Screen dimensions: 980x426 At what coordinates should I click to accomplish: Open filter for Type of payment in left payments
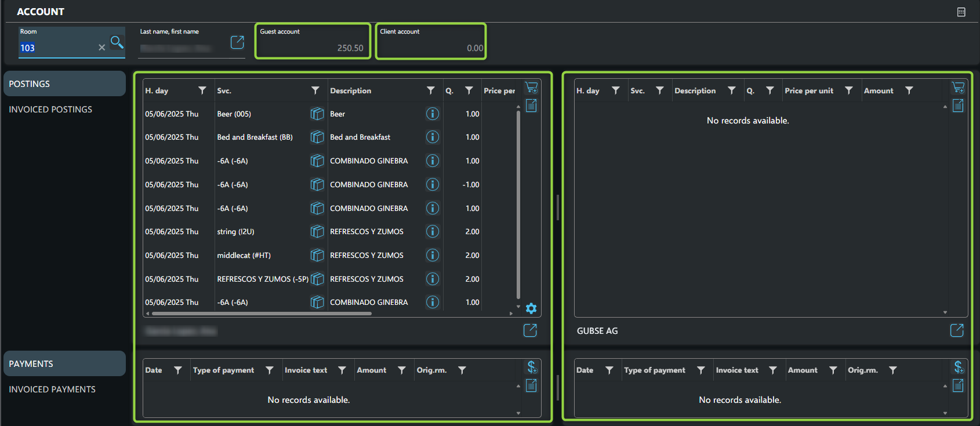click(270, 370)
